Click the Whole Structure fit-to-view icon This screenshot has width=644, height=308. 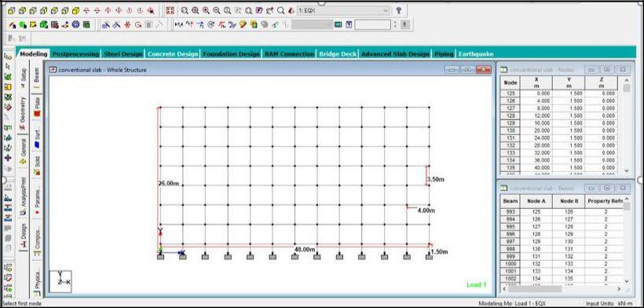(x=170, y=11)
